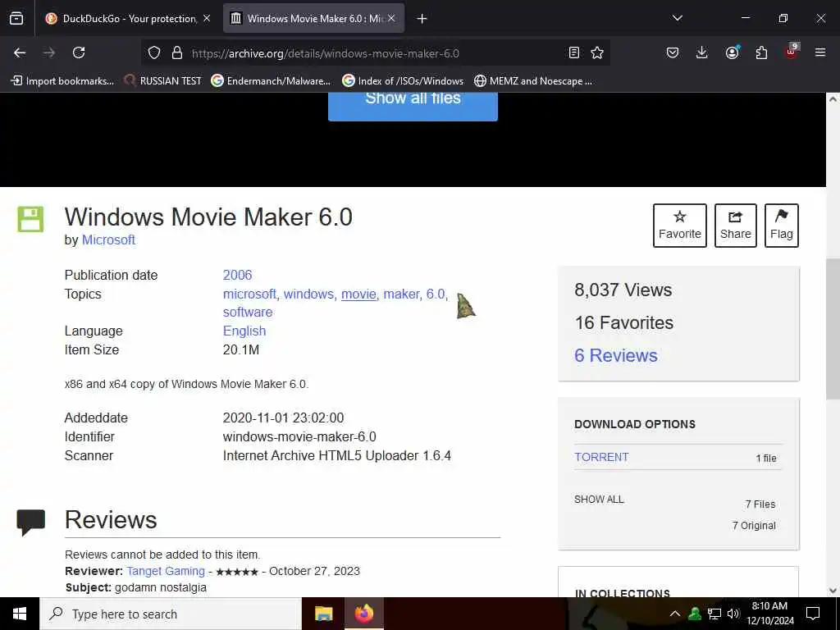Select the identifier windows-movie-maker-6.0 text

299,436
